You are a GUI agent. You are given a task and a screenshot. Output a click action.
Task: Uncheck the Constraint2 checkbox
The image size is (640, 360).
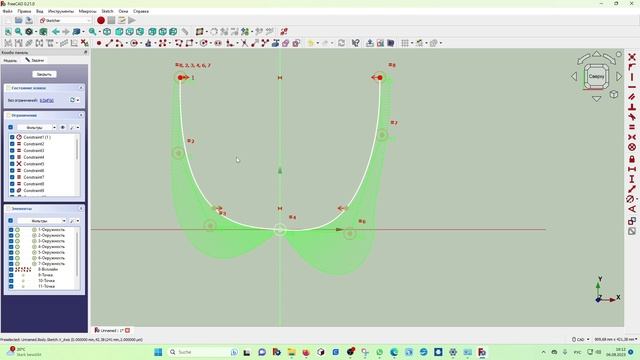pos(12,144)
